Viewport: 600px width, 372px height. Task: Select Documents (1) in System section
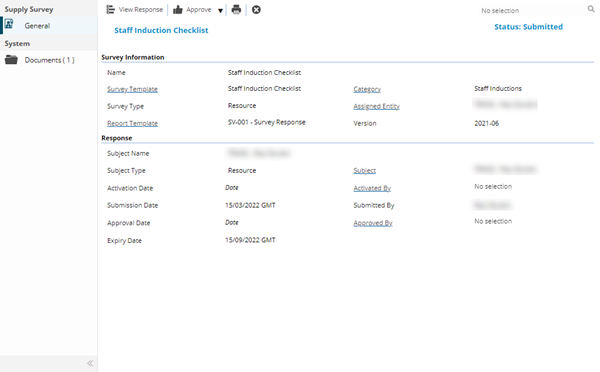click(x=49, y=60)
